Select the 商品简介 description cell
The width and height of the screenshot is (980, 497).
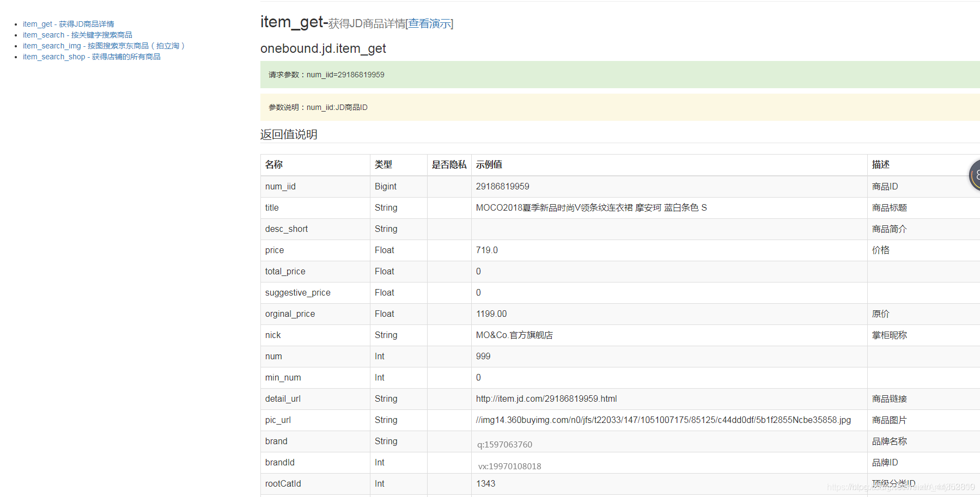click(x=924, y=229)
